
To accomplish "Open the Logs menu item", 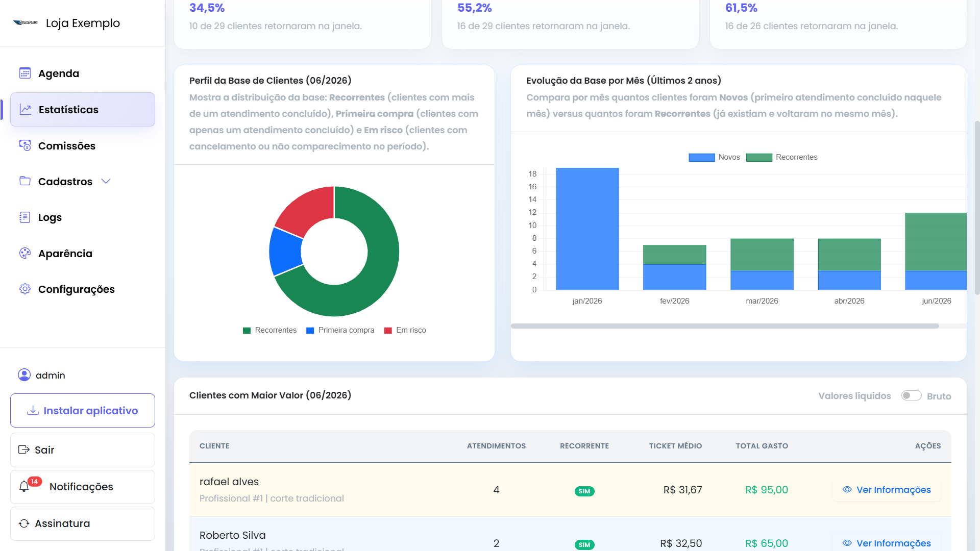I will click(x=82, y=217).
